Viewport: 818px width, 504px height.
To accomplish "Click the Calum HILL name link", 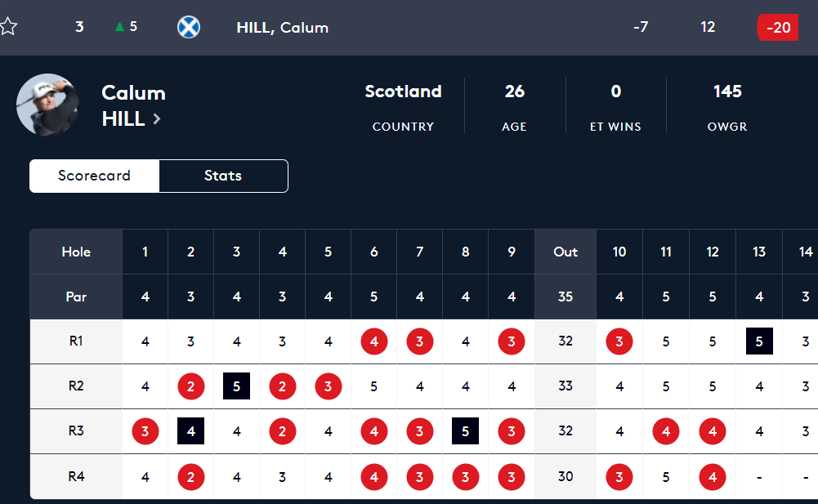I will pyautogui.click(x=133, y=105).
